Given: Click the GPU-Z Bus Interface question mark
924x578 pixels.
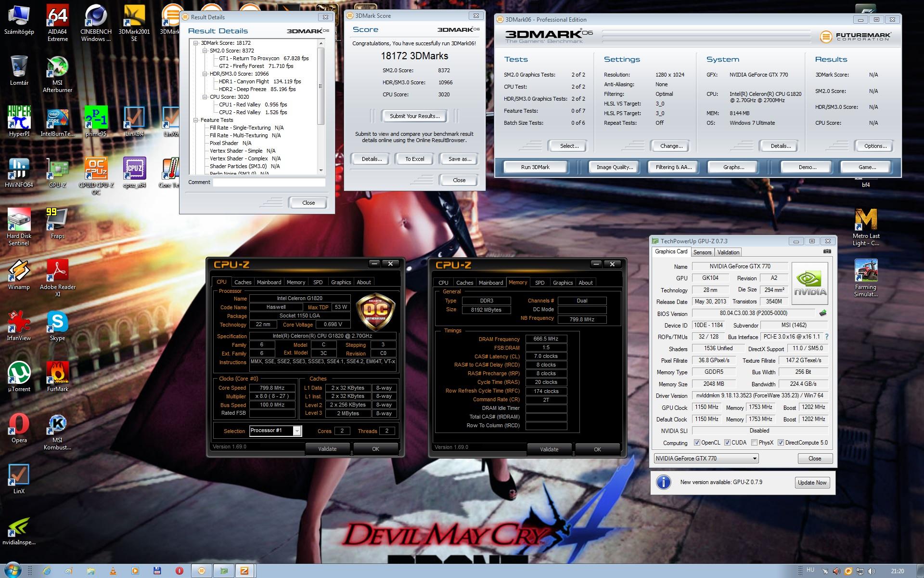Looking at the screenshot, I should [x=827, y=337].
